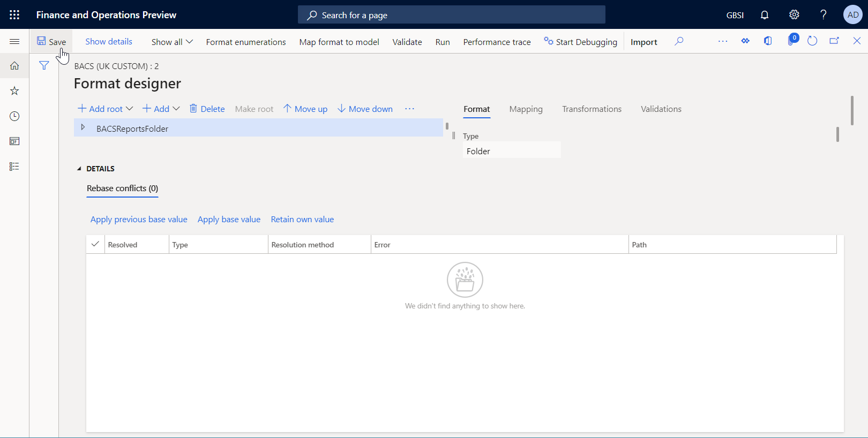Select the Rebase conflicts (0) tab
The width and height of the screenshot is (868, 438).
coord(122,188)
